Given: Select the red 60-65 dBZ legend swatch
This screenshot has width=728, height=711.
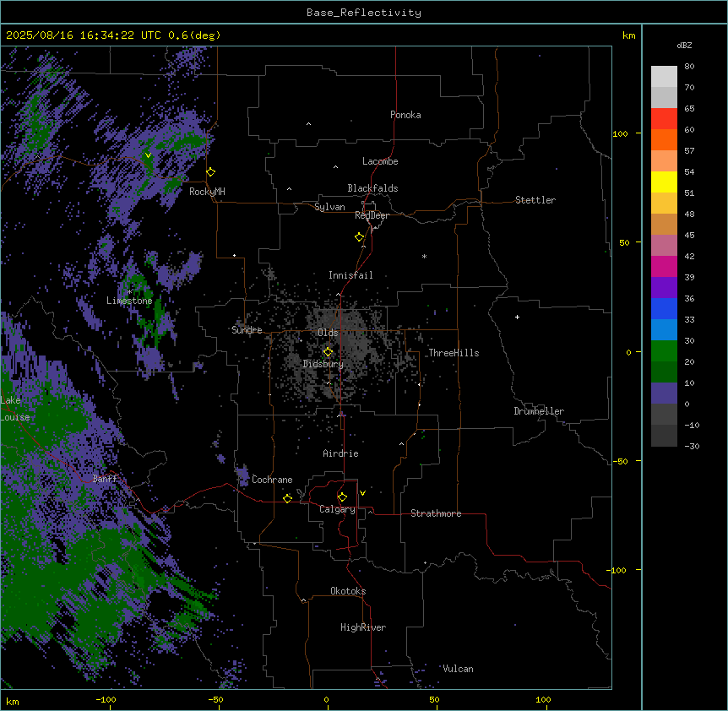Looking at the screenshot, I should (664, 119).
